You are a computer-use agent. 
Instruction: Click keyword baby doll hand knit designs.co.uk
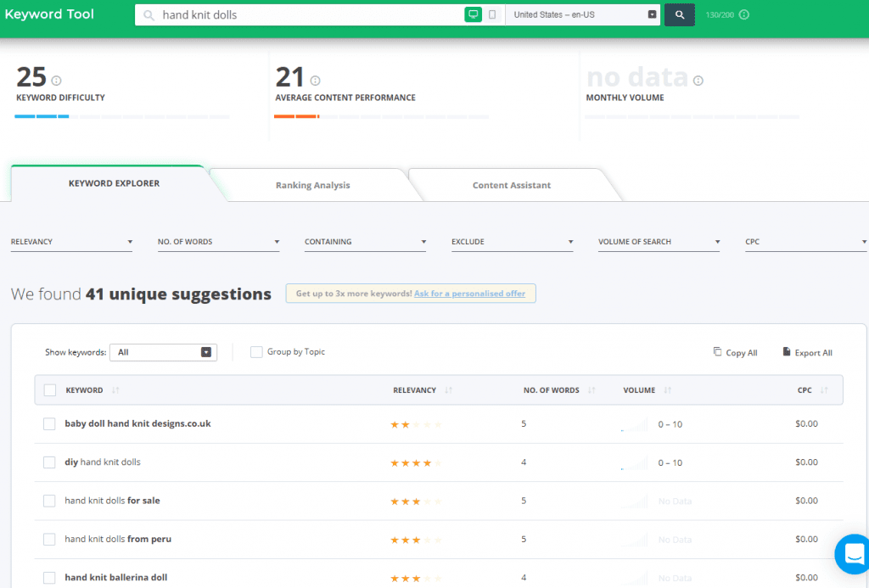point(138,424)
